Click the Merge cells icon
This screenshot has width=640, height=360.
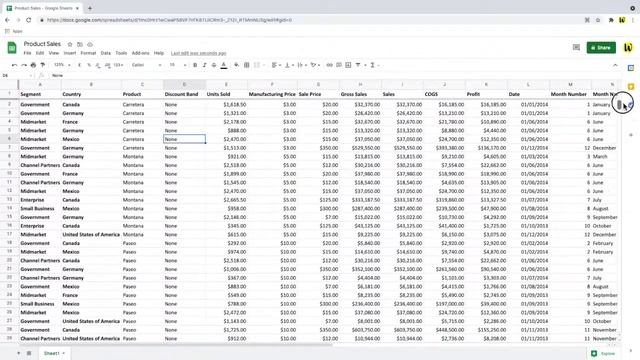[x=257, y=65]
